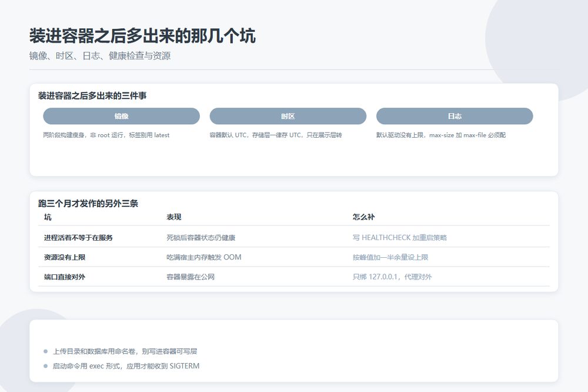588x392 pixels.
Task: Click the 镜像 pill button
Action: [121, 116]
